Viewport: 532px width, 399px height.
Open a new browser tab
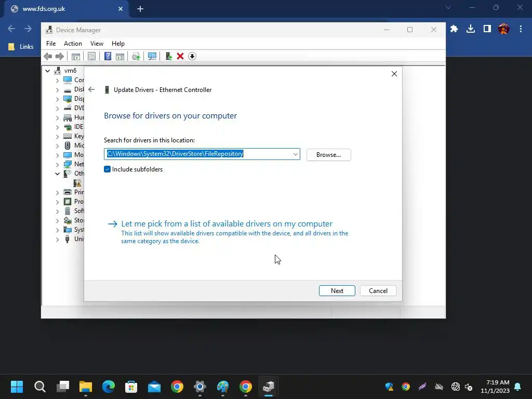click(x=140, y=9)
